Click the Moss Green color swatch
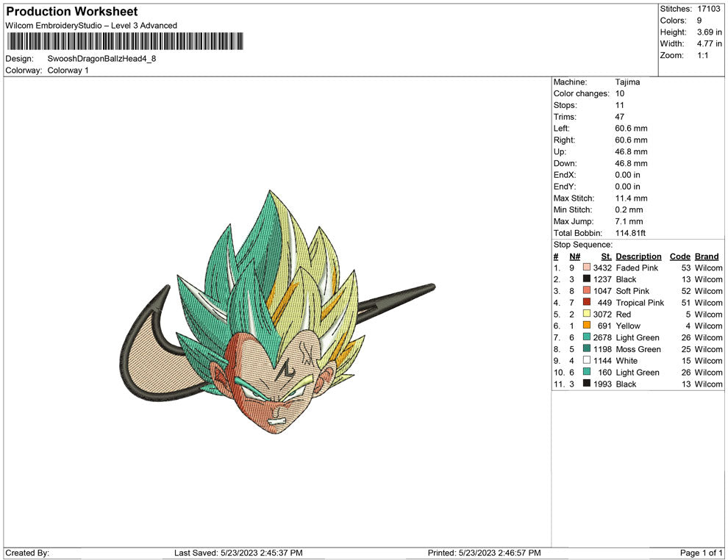 pyautogui.click(x=587, y=348)
